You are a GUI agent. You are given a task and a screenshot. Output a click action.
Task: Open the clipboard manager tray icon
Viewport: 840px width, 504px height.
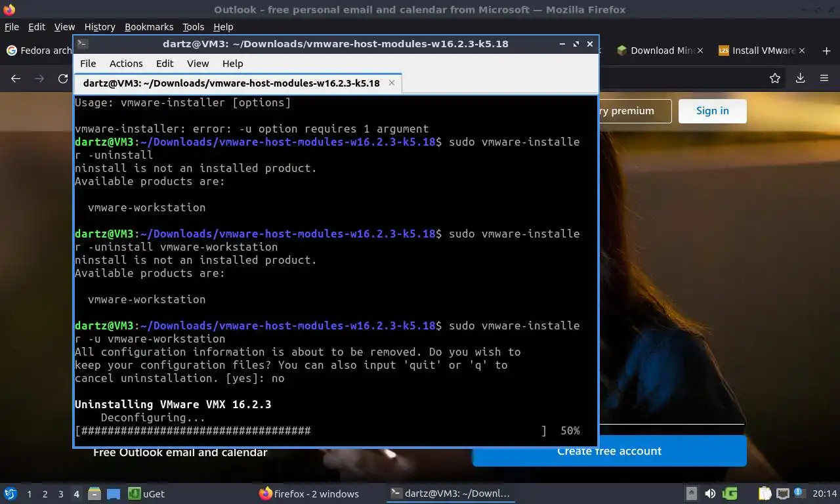[765, 493]
